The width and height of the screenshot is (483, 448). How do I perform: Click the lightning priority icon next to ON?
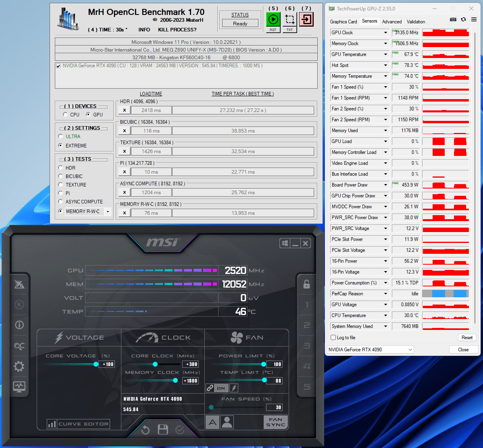[x=234, y=388]
